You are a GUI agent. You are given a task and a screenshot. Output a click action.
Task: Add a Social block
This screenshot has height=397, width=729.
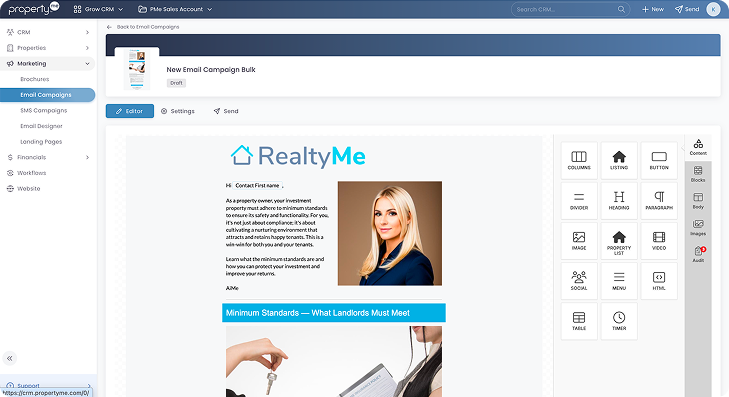(579, 281)
